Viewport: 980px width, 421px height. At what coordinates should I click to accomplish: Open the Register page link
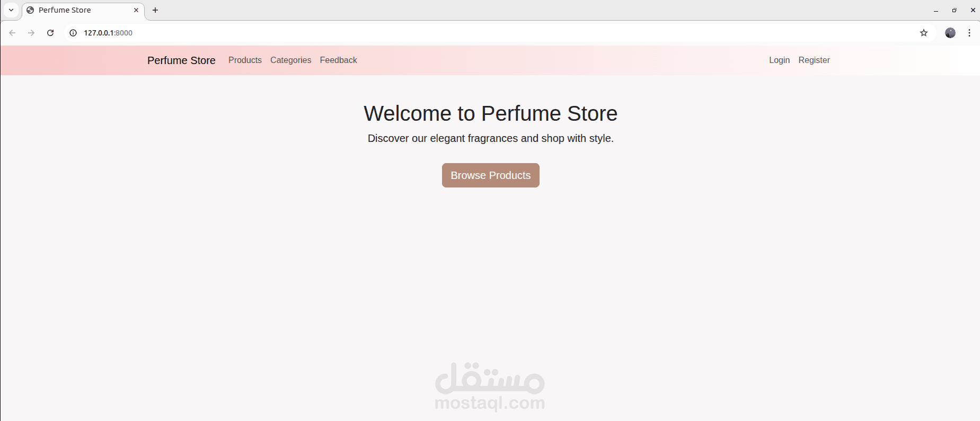(x=814, y=60)
